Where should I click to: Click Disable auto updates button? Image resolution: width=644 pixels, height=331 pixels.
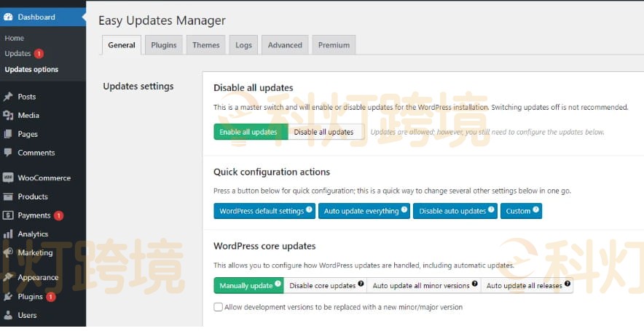point(455,211)
